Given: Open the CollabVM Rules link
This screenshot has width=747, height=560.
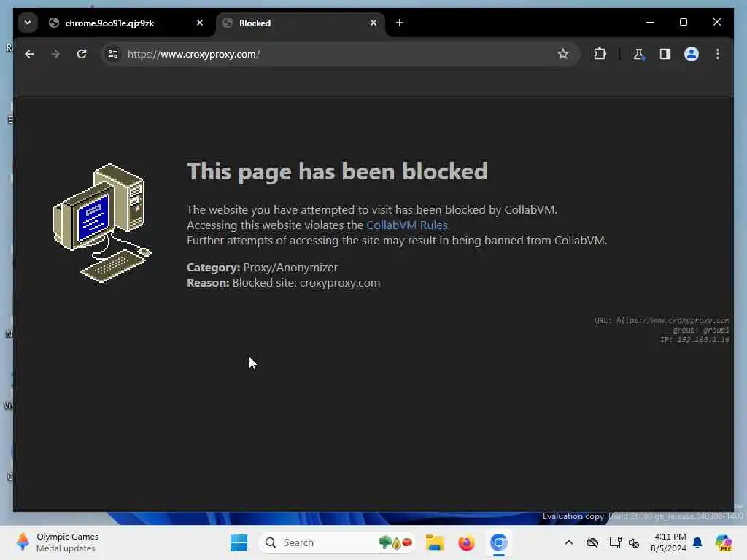Looking at the screenshot, I should [x=406, y=225].
